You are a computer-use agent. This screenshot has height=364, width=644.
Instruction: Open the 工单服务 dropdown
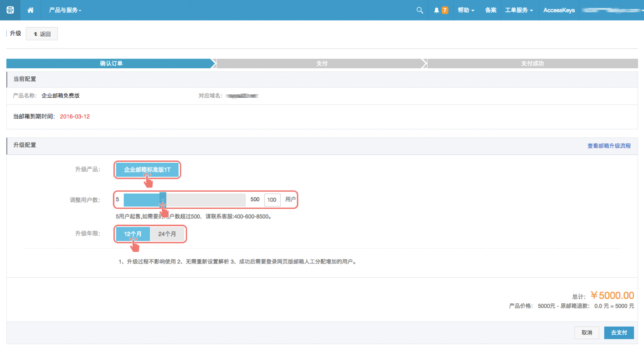(x=519, y=10)
